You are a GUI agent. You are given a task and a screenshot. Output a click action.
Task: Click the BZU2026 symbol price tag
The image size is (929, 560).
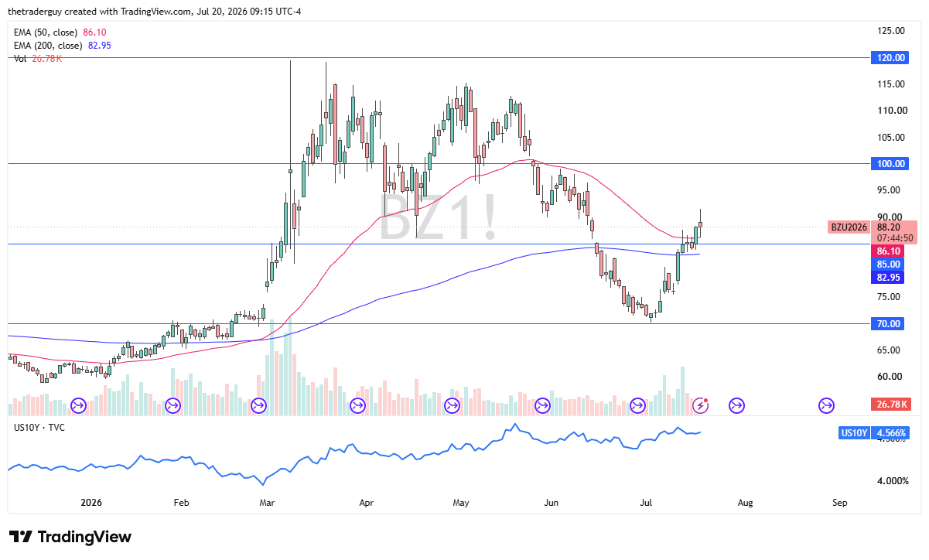point(850,227)
